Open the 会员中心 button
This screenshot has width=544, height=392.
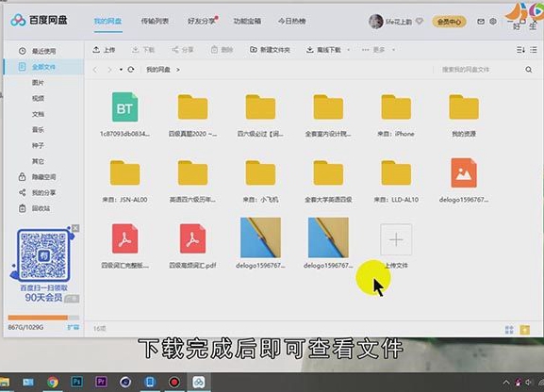449,22
